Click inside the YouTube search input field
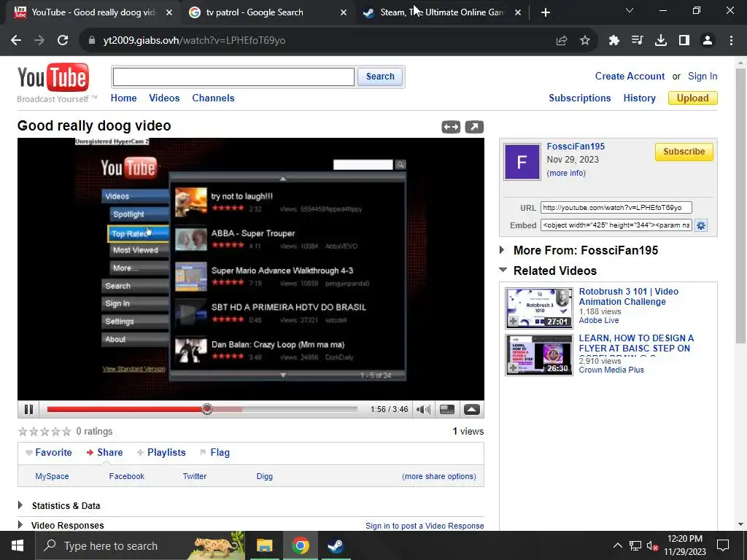747x560 pixels. (x=233, y=77)
